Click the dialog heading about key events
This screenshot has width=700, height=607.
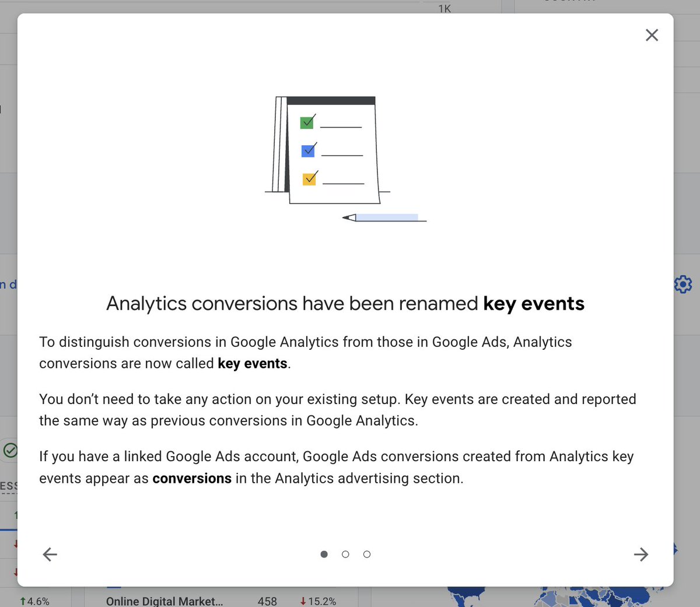click(x=345, y=304)
